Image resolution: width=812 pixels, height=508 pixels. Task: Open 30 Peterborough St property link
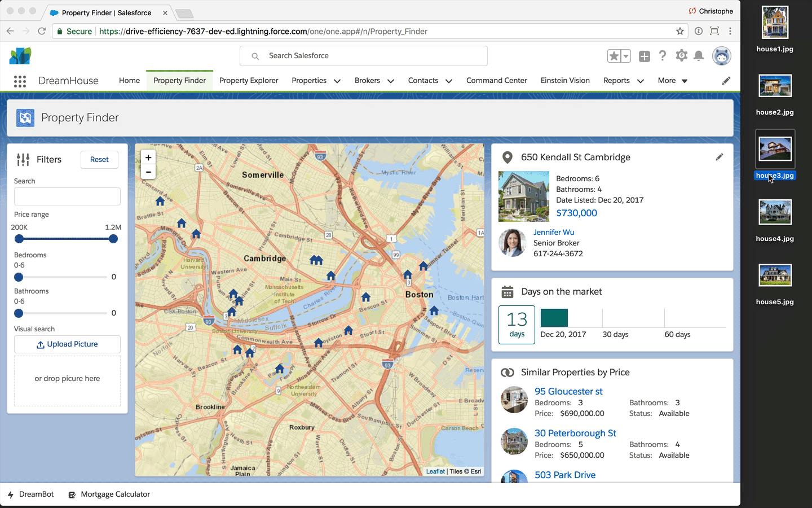575,433
